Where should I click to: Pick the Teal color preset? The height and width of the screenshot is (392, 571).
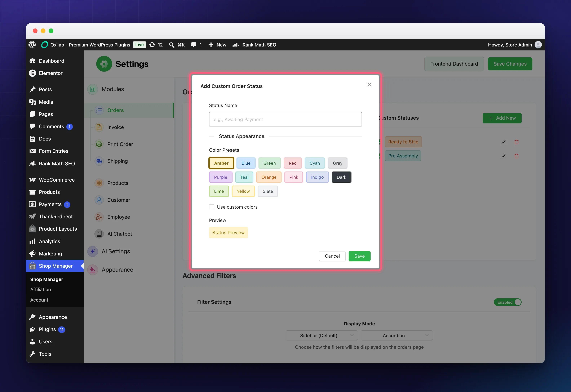pyautogui.click(x=244, y=177)
